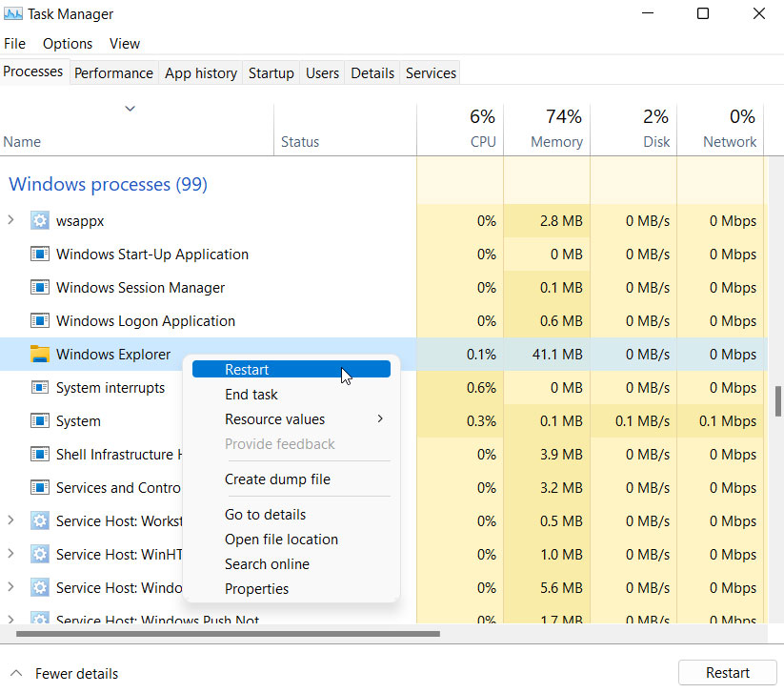Choose End task from the context menu
784x693 pixels.
[x=251, y=394]
